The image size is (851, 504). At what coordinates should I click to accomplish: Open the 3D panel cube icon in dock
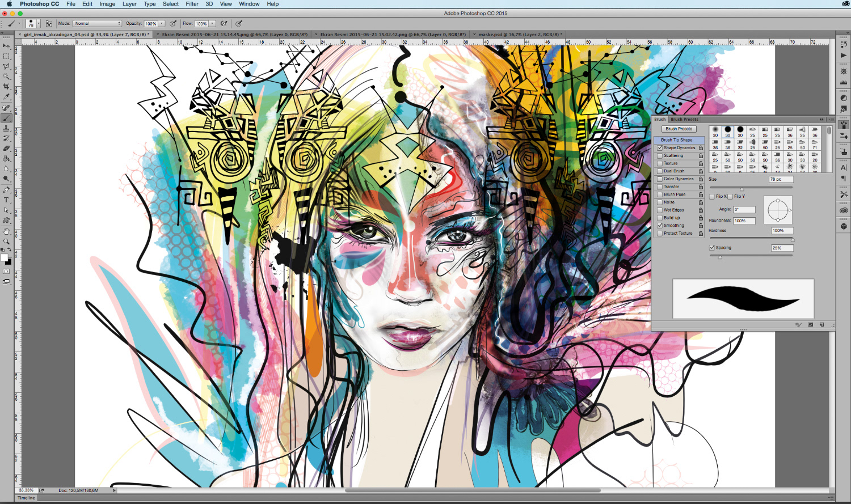click(844, 226)
